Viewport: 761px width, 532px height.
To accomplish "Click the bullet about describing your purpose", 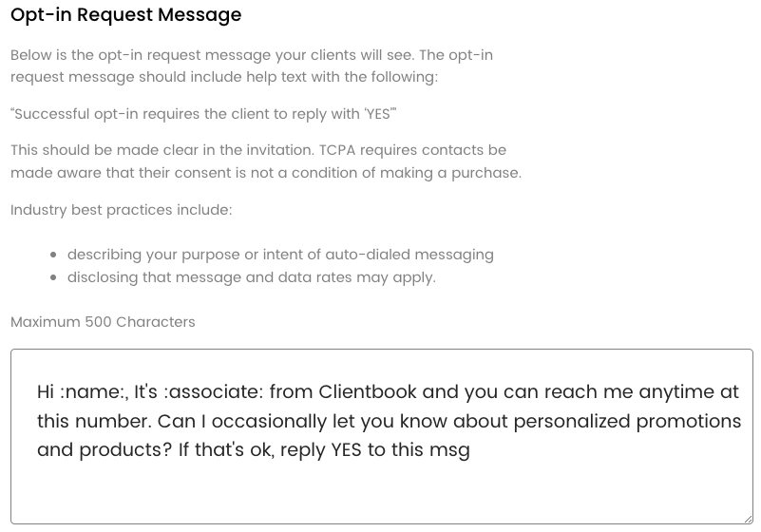I will pos(280,255).
